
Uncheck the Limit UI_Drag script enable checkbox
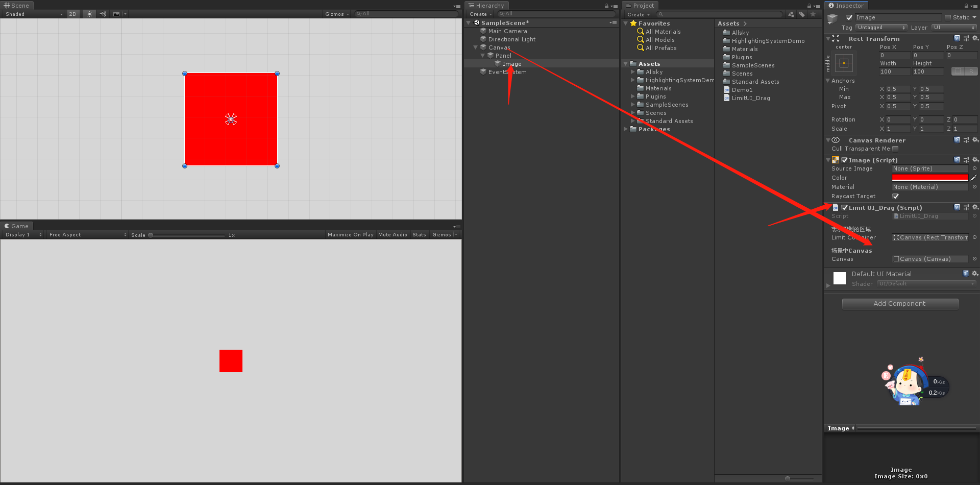(845, 207)
